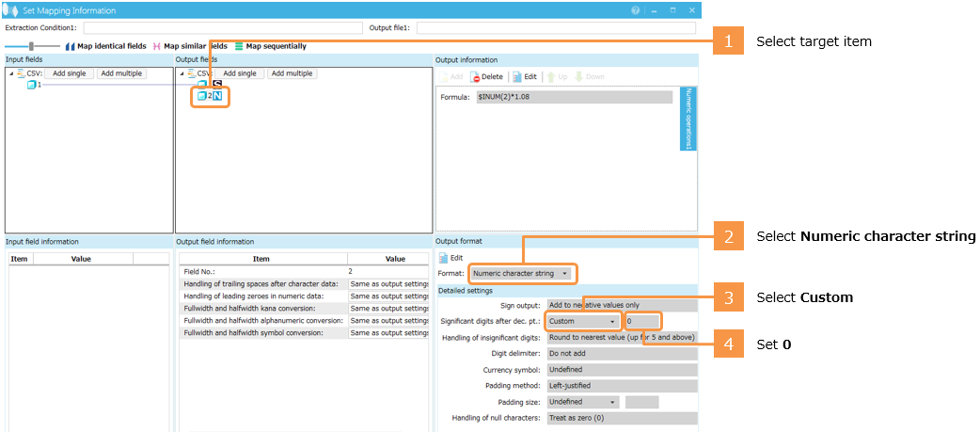Collapse the CSV node in Output fields
Image resolution: width=980 pixels, height=432 pixels.
(182, 73)
